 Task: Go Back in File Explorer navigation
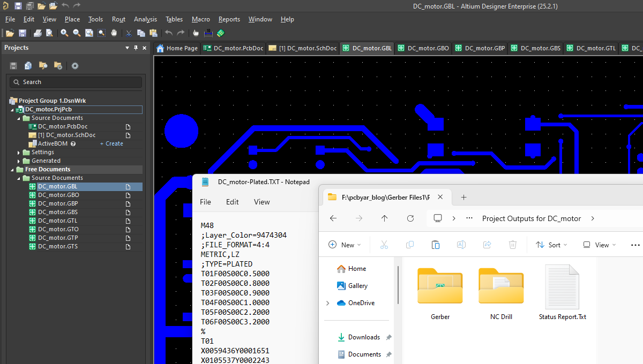(333, 218)
